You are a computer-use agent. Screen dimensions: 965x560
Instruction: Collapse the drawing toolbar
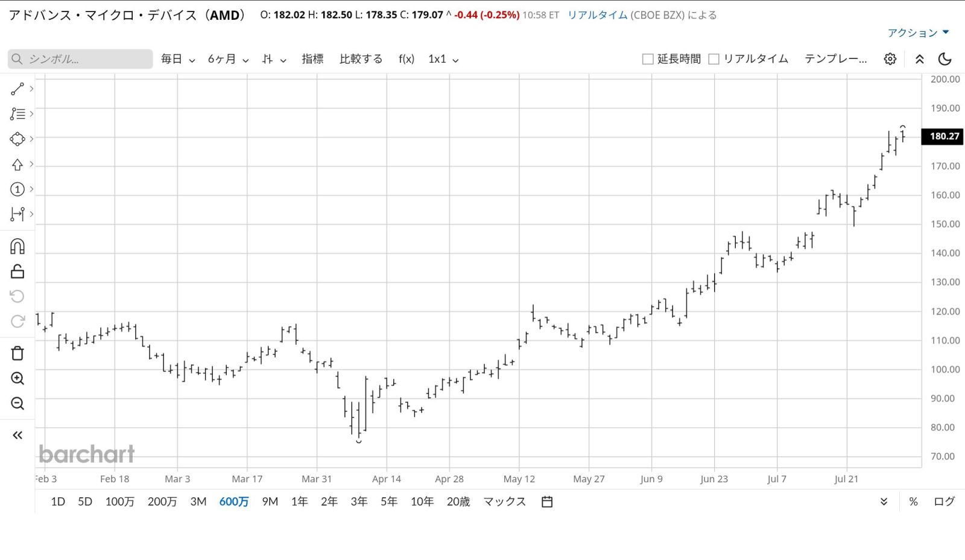click(17, 435)
